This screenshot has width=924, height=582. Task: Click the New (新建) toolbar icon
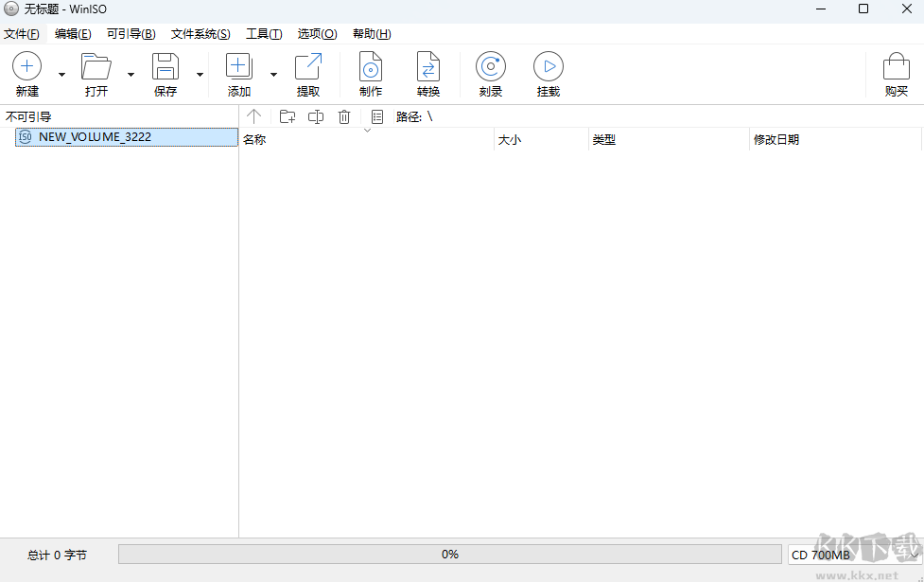click(26, 67)
